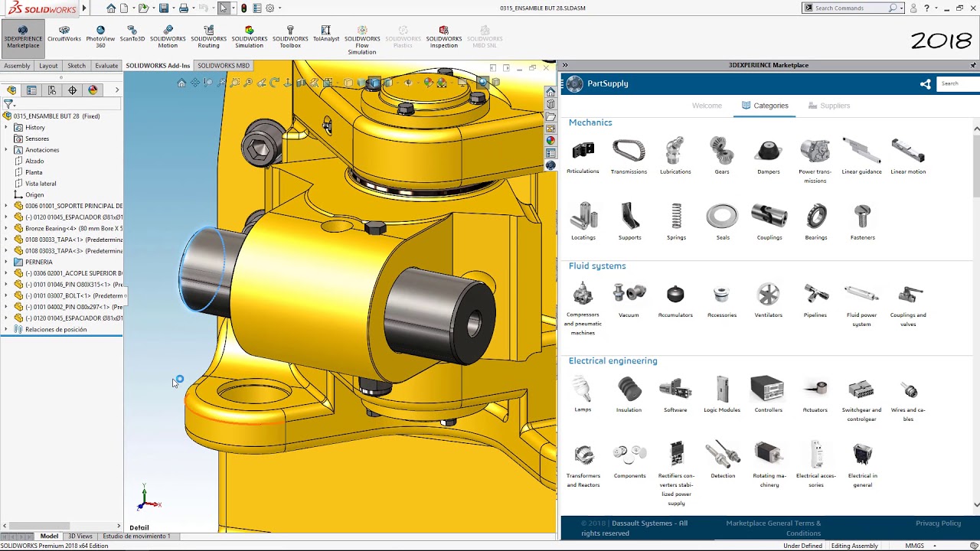The width and height of the screenshot is (980, 551).
Task: Click the Suppliers link in PartSupply
Action: (835, 106)
